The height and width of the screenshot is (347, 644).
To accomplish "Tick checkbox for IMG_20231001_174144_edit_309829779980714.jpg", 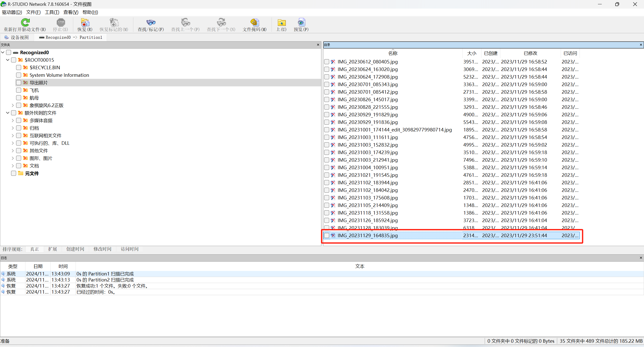I will click(327, 130).
